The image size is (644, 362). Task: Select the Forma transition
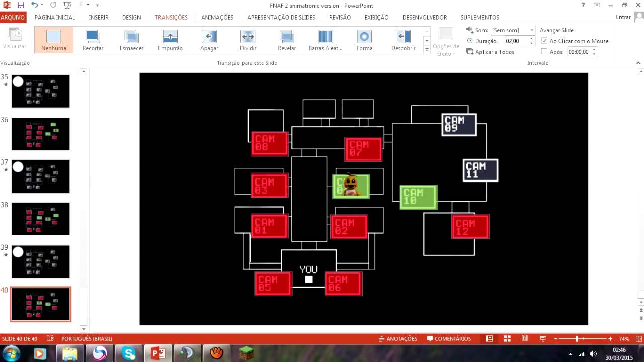[364, 40]
